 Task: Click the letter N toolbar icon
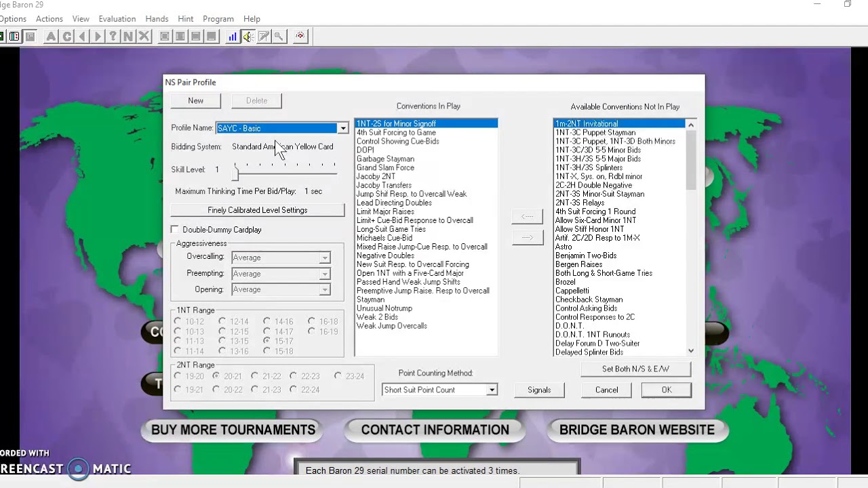coord(128,37)
